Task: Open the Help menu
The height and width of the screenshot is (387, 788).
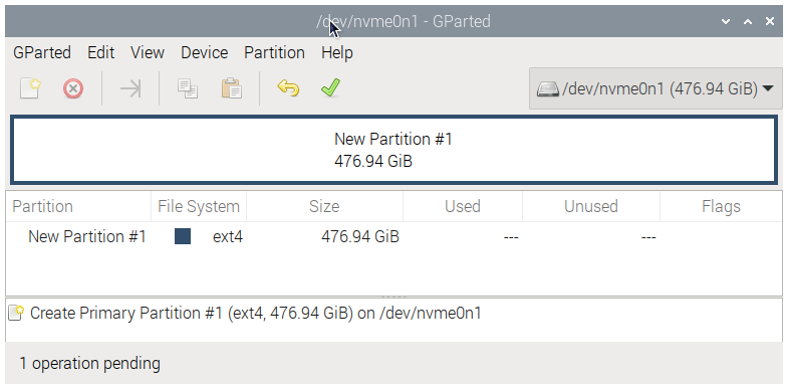Action: pos(337,53)
